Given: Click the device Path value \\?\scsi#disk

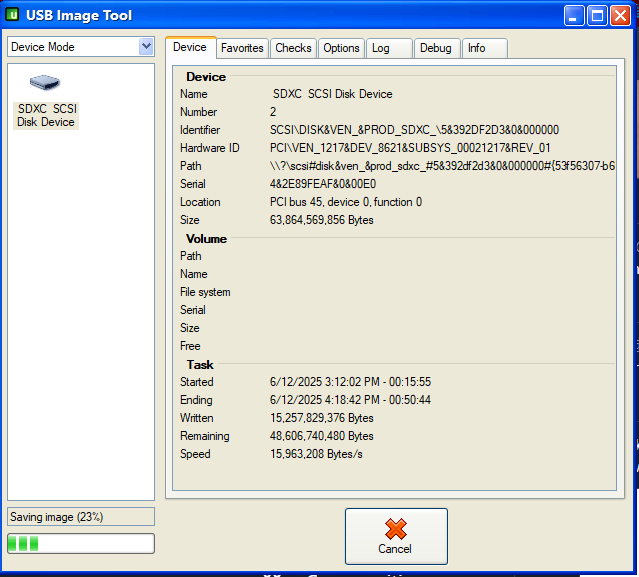Looking at the screenshot, I should (x=442, y=166).
